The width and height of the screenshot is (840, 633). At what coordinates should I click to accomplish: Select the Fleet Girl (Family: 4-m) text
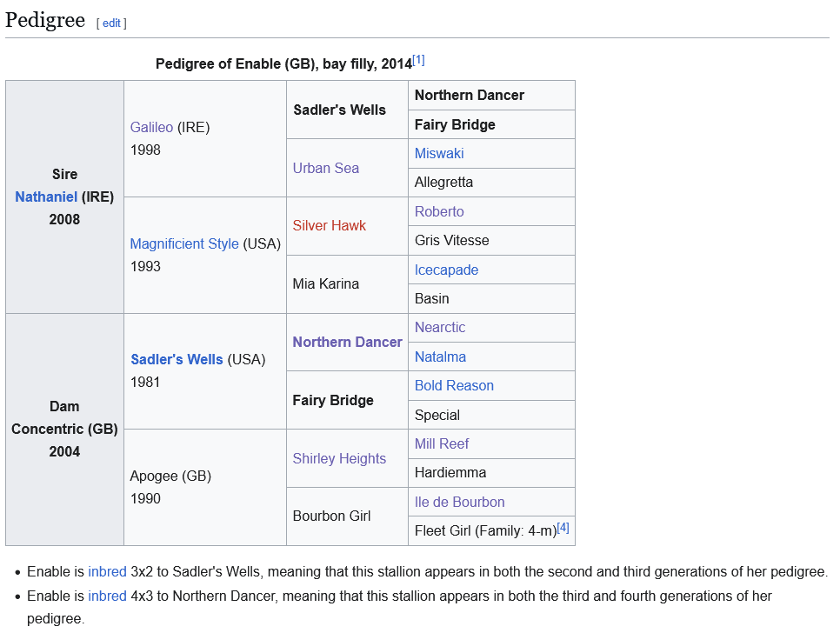point(485,530)
